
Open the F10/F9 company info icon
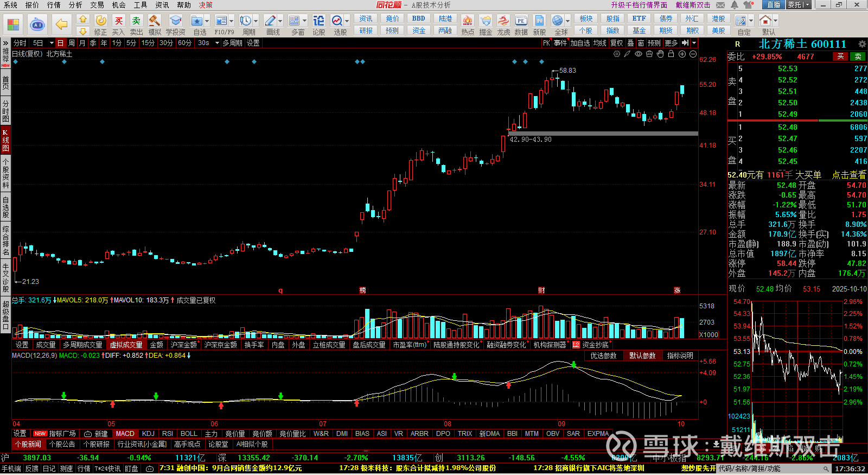pyautogui.click(x=221, y=21)
